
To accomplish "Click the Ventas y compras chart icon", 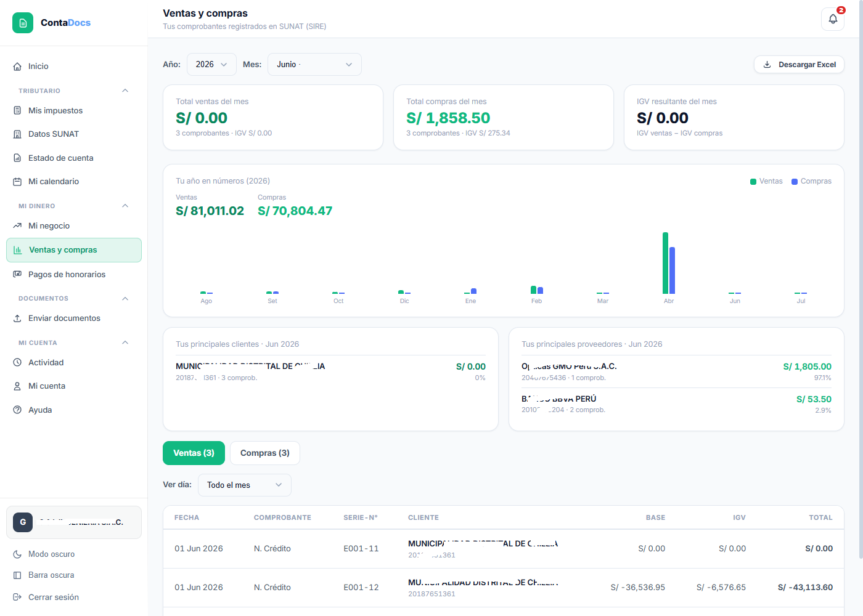I will (18, 250).
